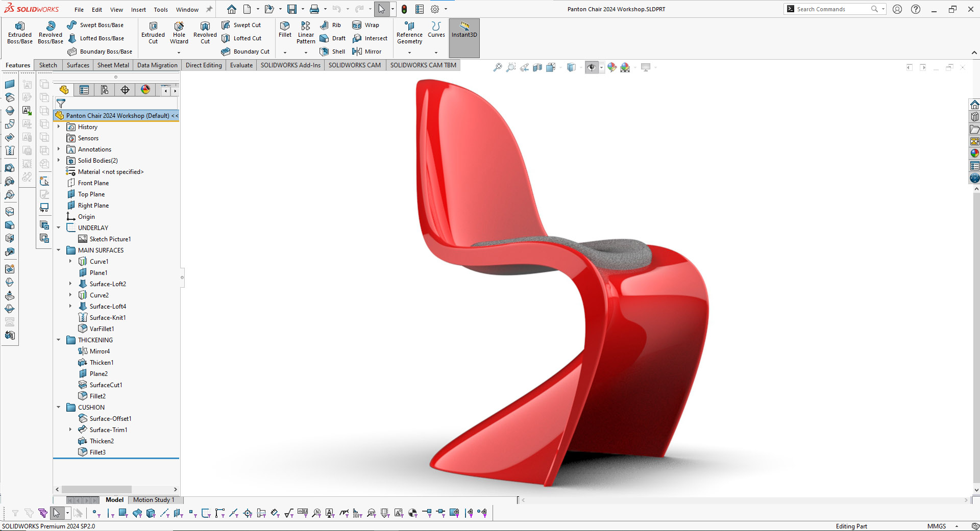The height and width of the screenshot is (531, 980).
Task: Expand the Solid Bodies(2) node
Action: point(59,160)
